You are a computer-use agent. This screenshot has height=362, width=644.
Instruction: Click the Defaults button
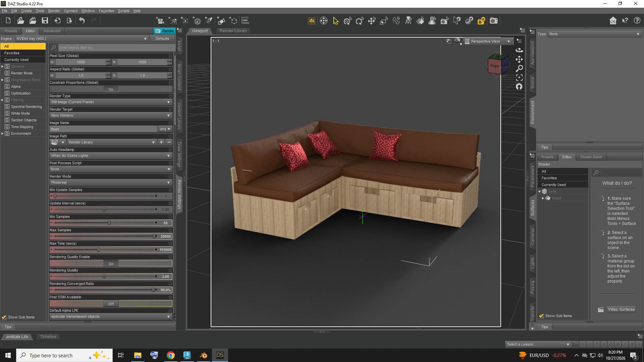tap(162, 39)
